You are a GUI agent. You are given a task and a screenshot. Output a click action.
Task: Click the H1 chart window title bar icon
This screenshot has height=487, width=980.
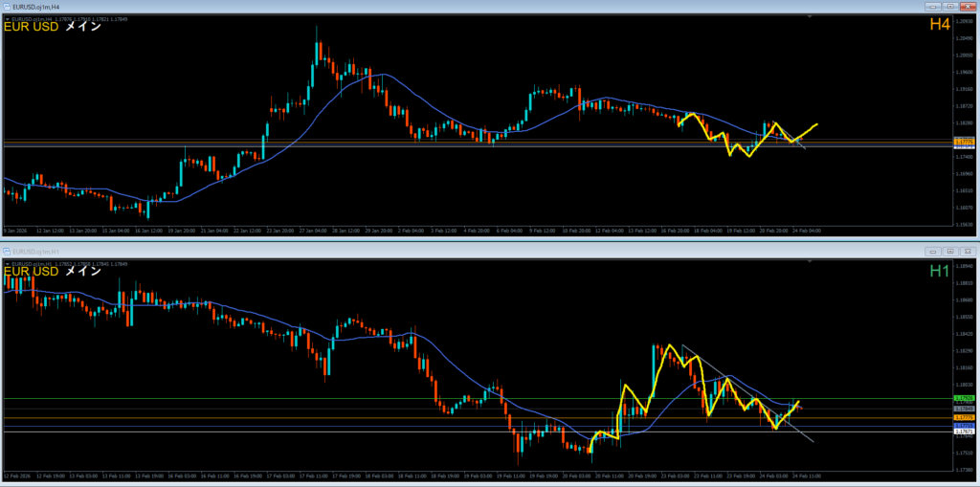[7, 251]
